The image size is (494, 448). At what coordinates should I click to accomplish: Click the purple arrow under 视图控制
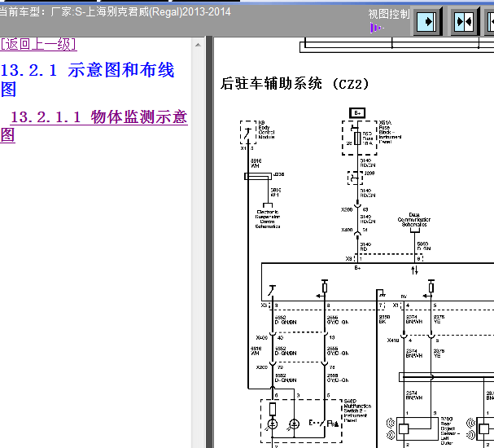pyautogui.click(x=376, y=28)
